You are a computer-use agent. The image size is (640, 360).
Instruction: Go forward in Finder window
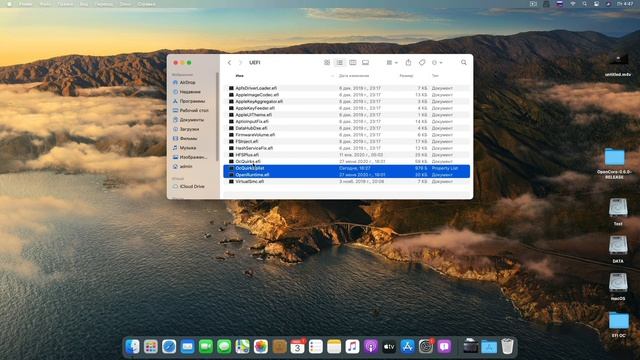click(x=240, y=62)
